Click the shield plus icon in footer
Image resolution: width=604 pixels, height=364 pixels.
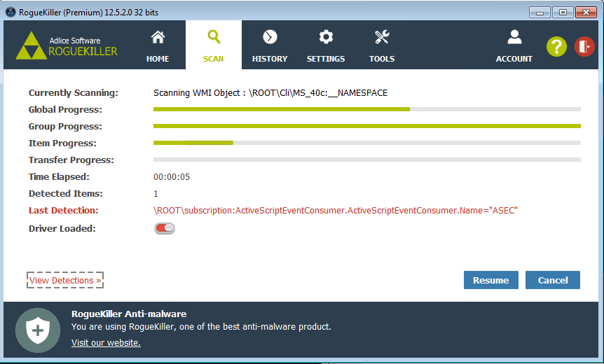pyautogui.click(x=38, y=330)
